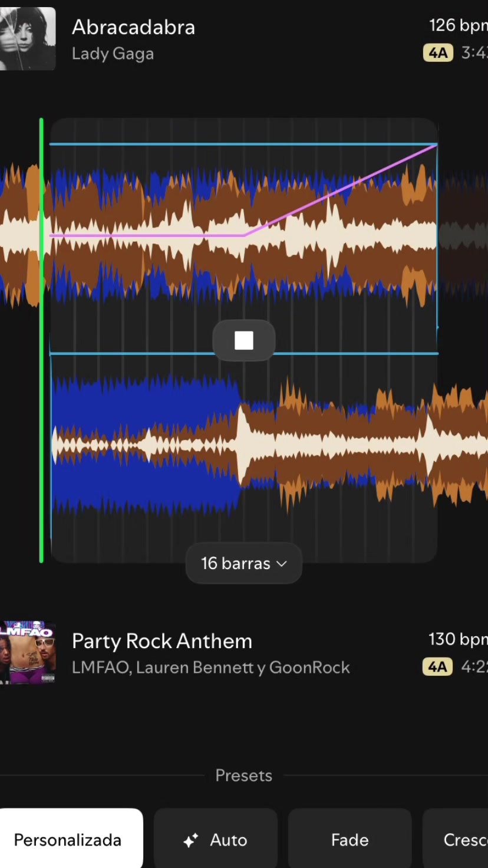
Task: Tap the 4A key badge for Party Rock Anthem
Action: 437,667
